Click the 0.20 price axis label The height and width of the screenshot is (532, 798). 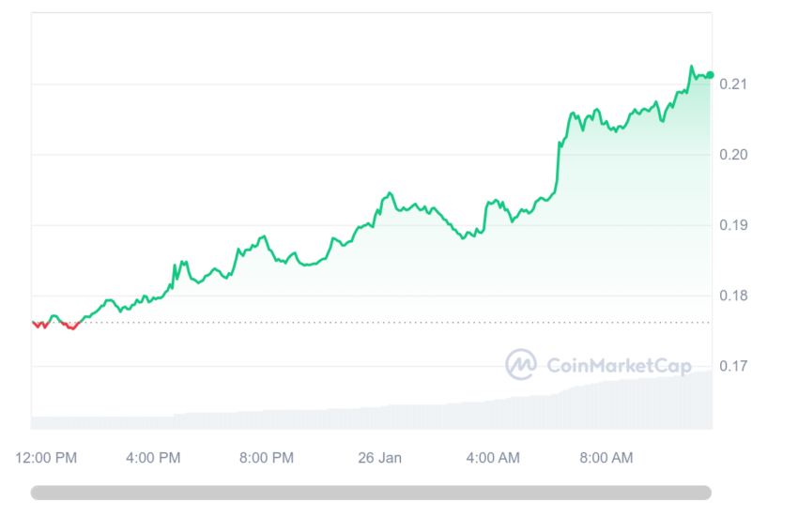tap(733, 155)
